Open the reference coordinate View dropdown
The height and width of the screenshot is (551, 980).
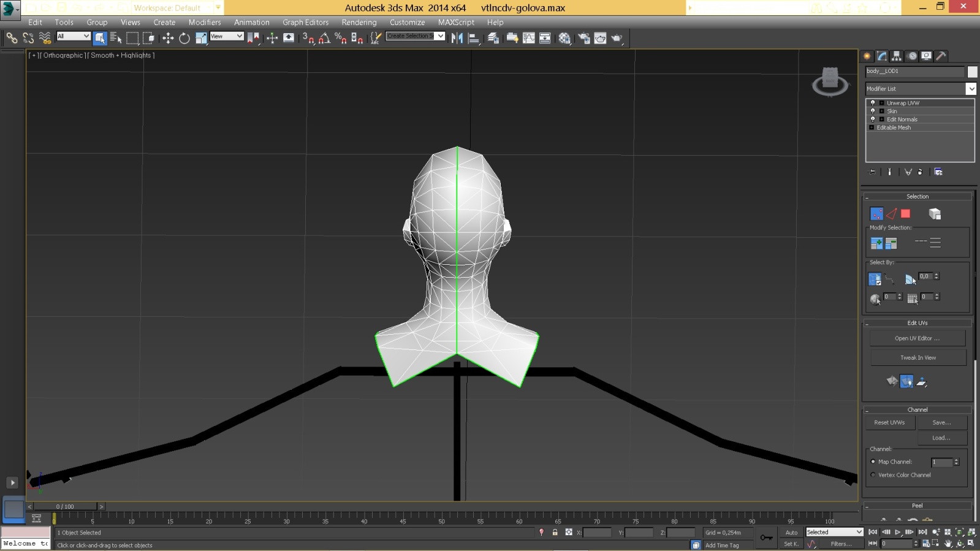pyautogui.click(x=227, y=36)
